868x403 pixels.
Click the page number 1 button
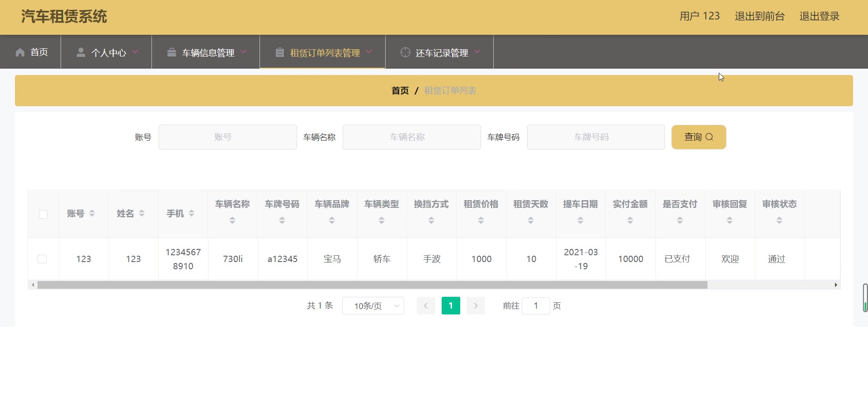coord(451,306)
